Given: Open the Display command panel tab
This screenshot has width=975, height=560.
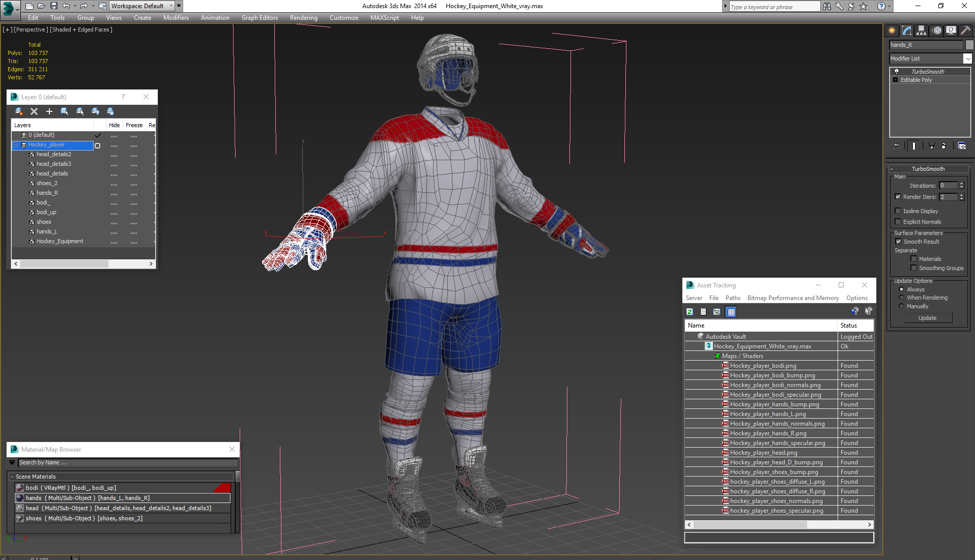Looking at the screenshot, I should point(951,31).
